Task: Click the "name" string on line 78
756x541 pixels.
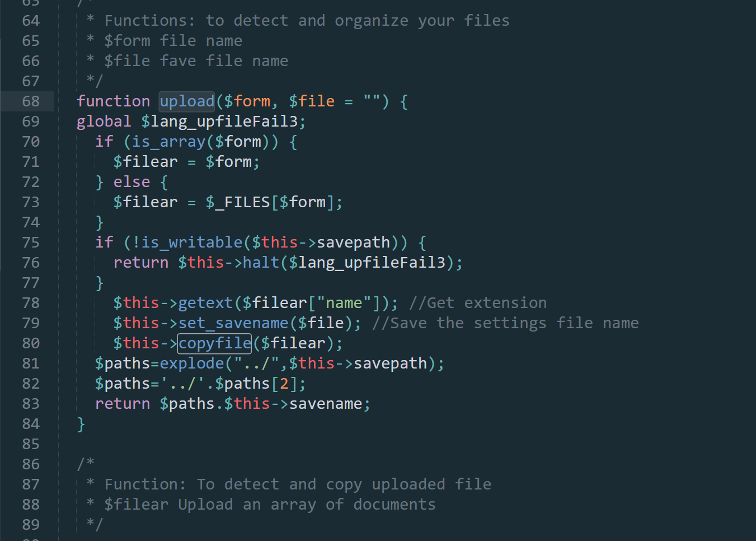Action: (344, 303)
